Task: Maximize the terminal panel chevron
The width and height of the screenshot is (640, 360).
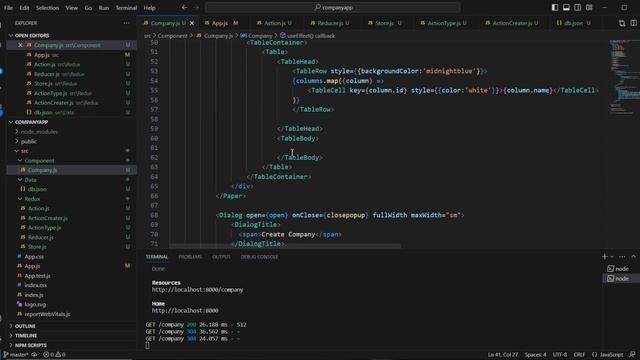Action: (633, 257)
